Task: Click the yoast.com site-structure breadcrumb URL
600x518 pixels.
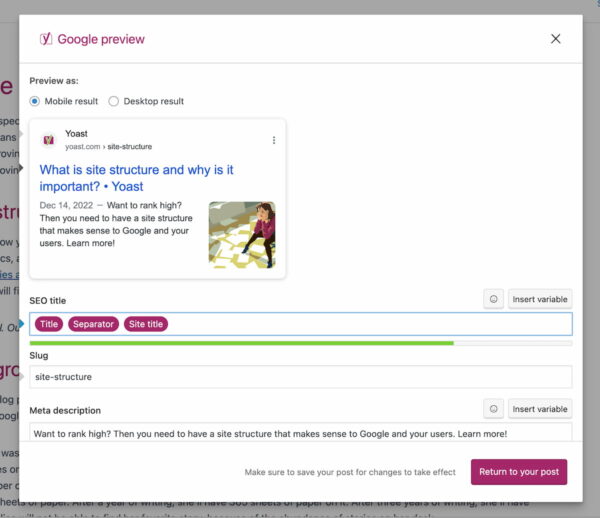Action: coord(108,147)
